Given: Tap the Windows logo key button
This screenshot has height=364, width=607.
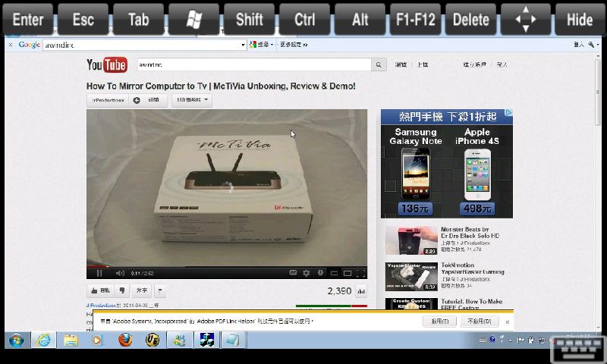Looking at the screenshot, I should (x=194, y=19).
